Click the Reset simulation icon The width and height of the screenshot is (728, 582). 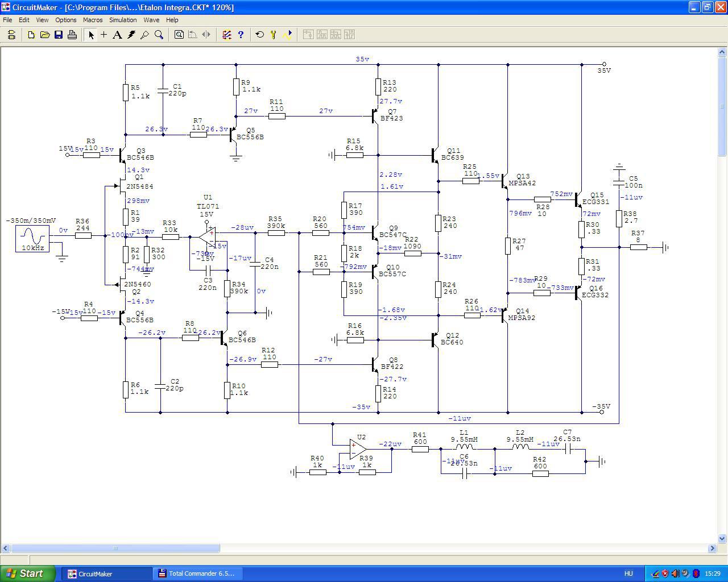(x=260, y=35)
